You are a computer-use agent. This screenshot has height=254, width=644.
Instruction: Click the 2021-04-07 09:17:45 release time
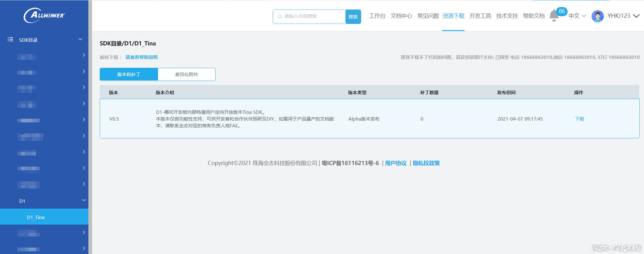[x=520, y=119]
